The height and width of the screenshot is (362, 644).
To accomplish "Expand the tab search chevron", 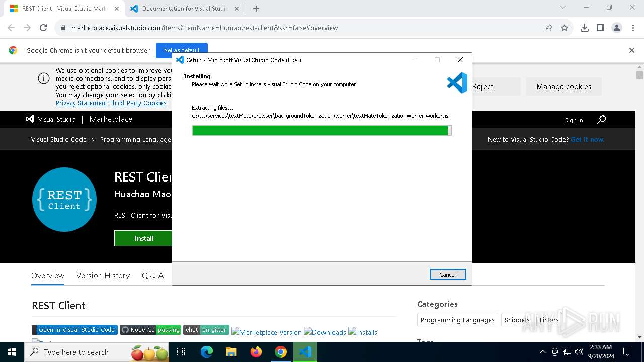I will tap(563, 8).
